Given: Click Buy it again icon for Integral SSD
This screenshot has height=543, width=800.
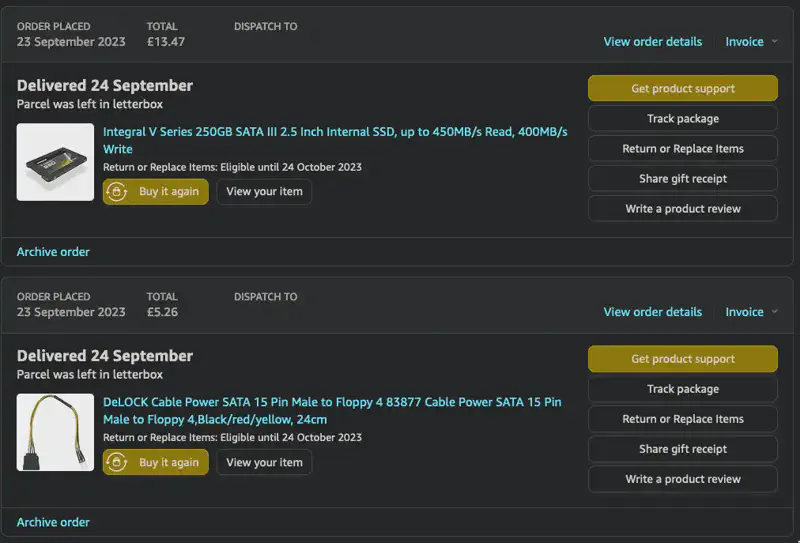Looking at the screenshot, I should pyautogui.click(x=118, y=192).
